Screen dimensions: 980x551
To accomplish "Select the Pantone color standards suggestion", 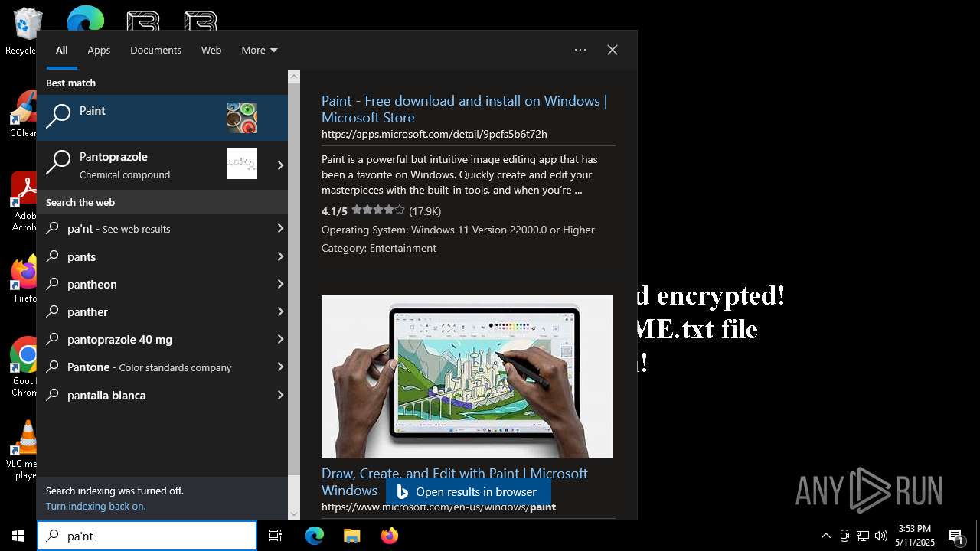I will tap(153, 367).
